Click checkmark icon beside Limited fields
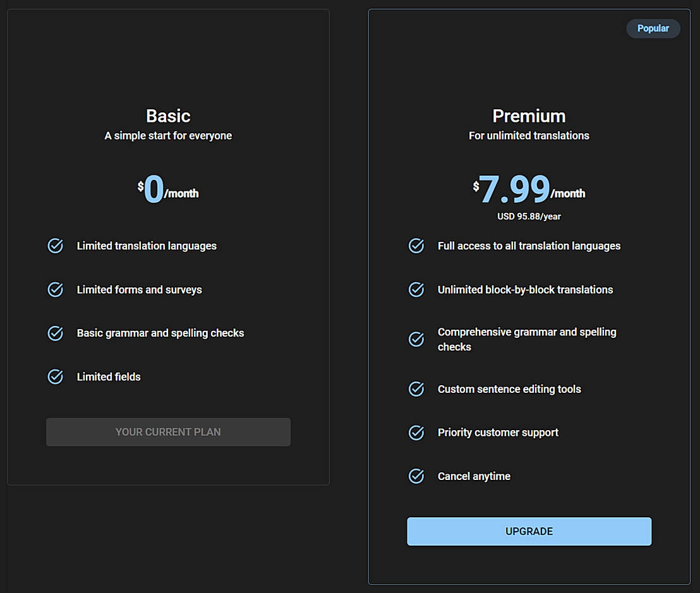This screenshot has height=593, width=700. [x=56, y=376]
